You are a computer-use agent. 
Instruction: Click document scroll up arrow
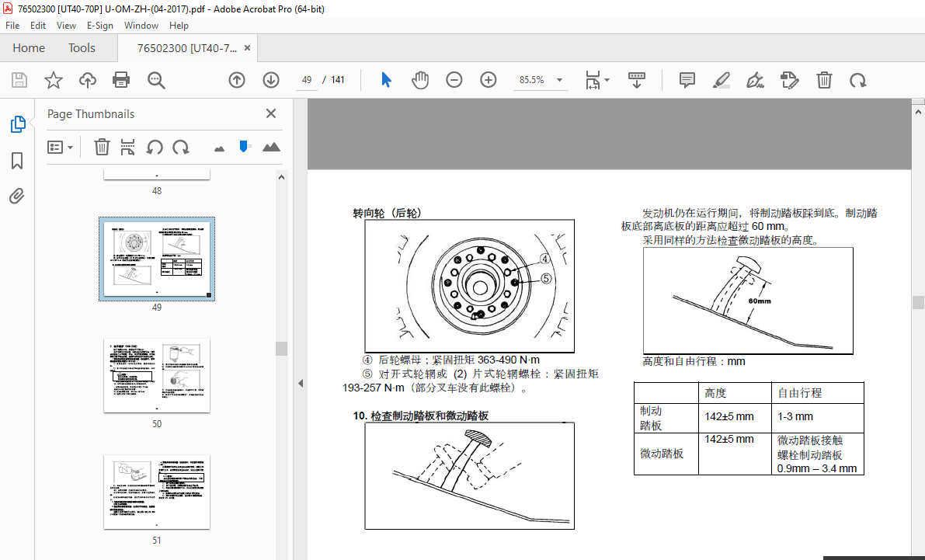click(918, 111)
